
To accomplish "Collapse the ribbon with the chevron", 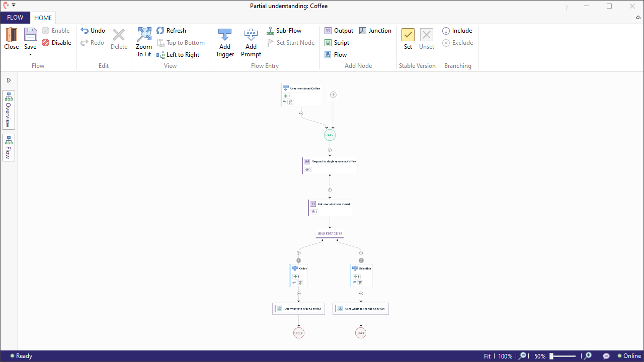I will pyautogui.click(x=638, y=18).
